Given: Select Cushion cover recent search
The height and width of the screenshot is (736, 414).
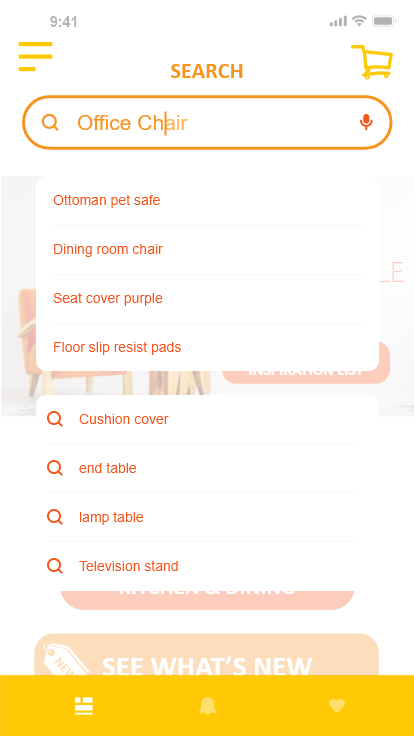Looking at the screenshot, I should pyautogui.click(x=207, y=419).
